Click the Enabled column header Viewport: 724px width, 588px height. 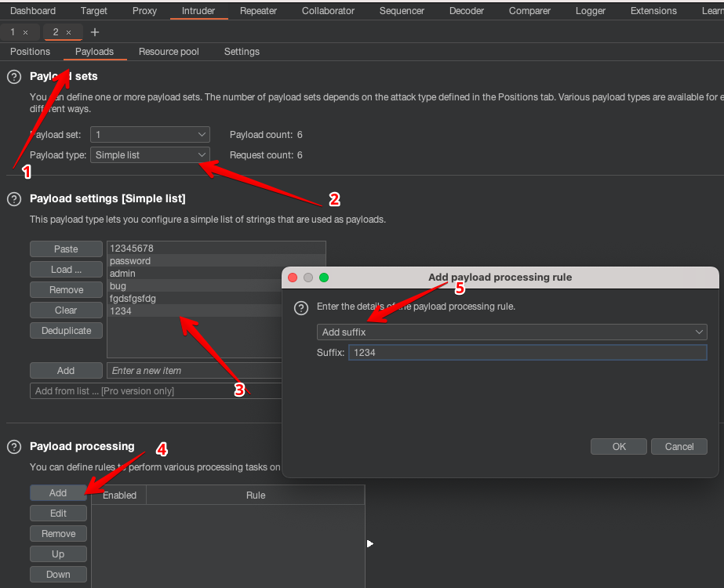tap(119, 495)
